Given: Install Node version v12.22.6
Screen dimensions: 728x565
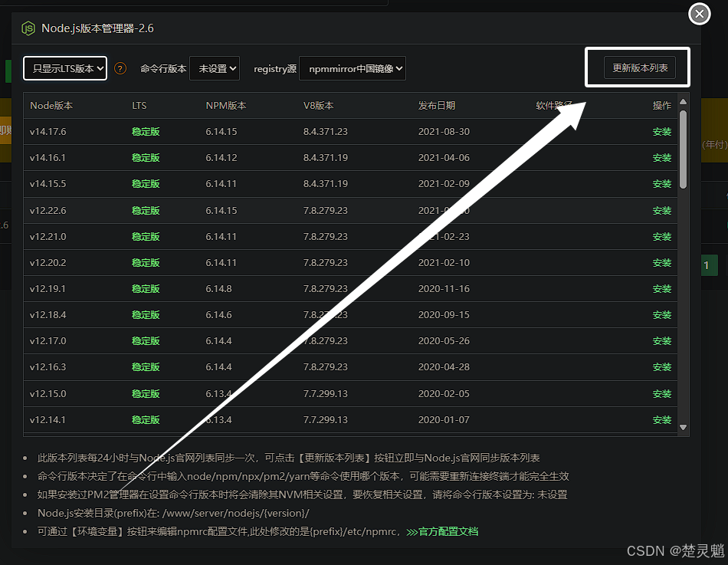Looking at the screenshot, I should tap(661, 211).
